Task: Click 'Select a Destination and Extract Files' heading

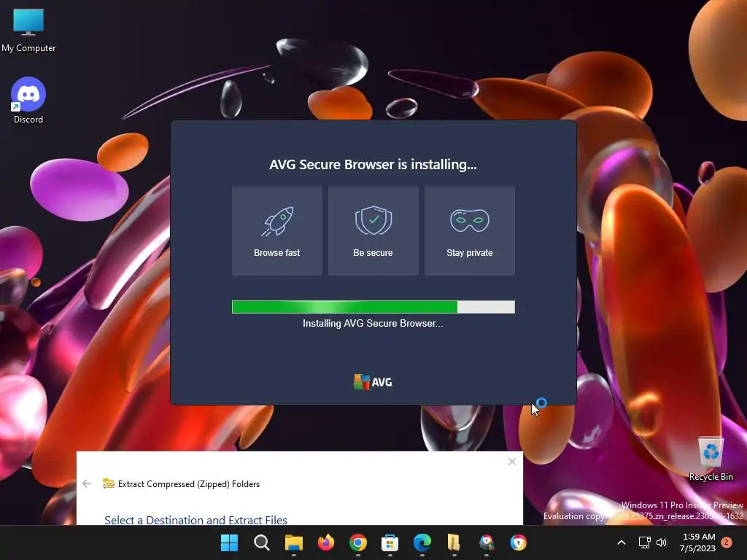Action: [196, 519]
